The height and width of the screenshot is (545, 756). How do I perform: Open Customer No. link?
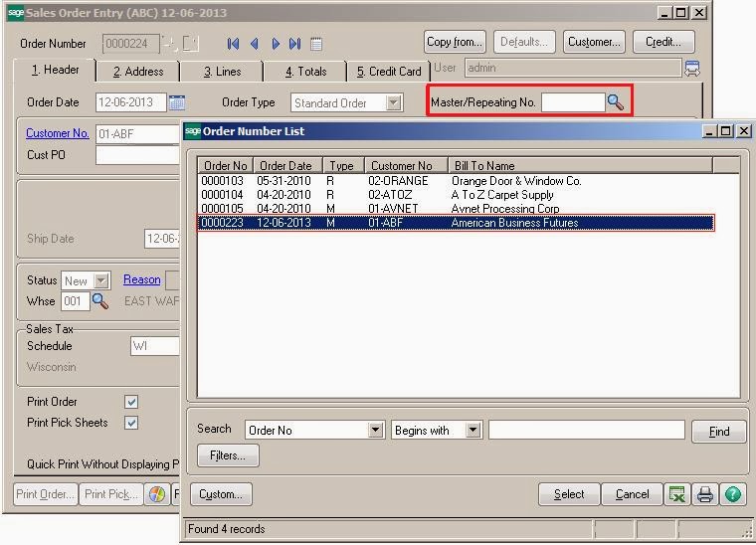(58, 133)
